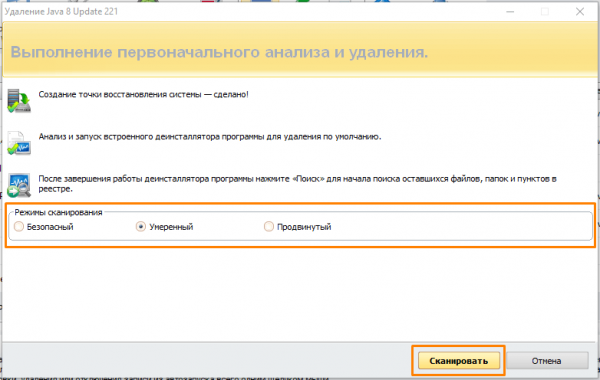Screen dimensions: 600x380
Task: Click the window title 'Удаление Java 8 Update 221'
Action: pos(61,12)
